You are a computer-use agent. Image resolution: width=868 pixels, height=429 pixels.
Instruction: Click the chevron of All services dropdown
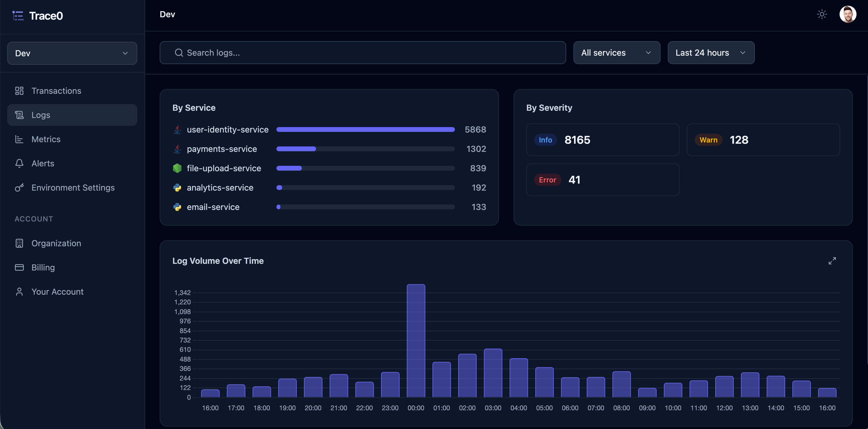(x=648, y=53)
